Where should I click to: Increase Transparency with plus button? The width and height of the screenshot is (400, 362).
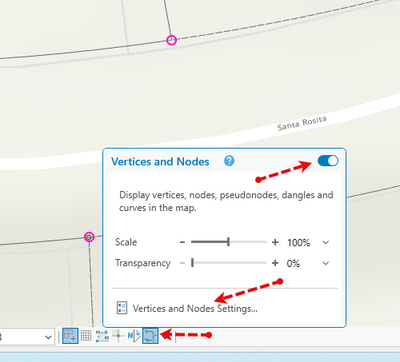275,263
